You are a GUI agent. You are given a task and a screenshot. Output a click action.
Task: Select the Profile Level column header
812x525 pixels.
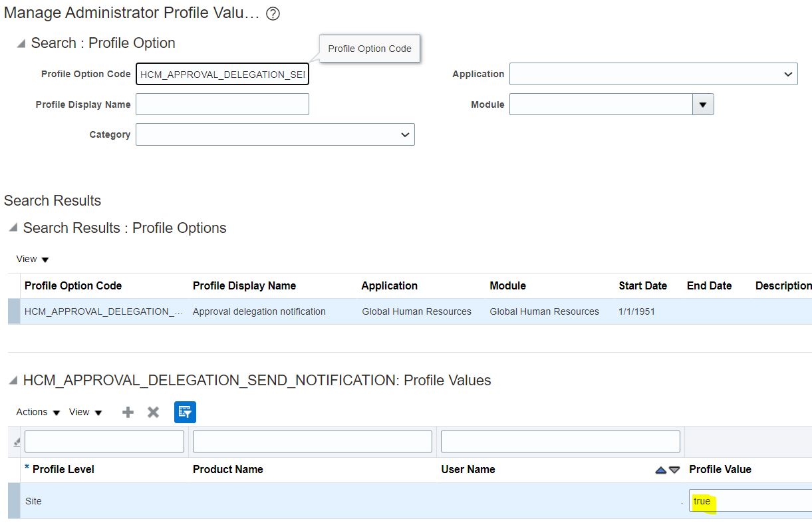click(63, 470)
